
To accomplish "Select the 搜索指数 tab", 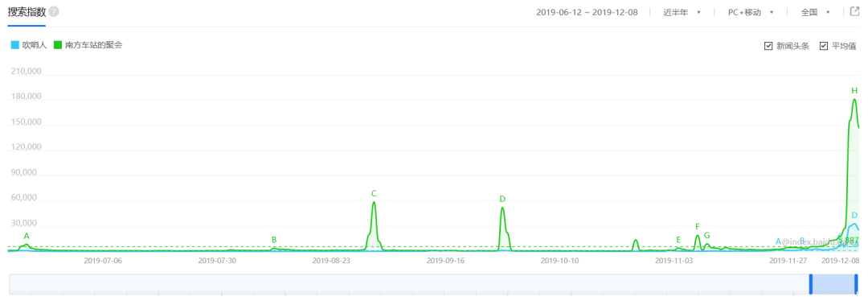I will [x=26, y=12].
